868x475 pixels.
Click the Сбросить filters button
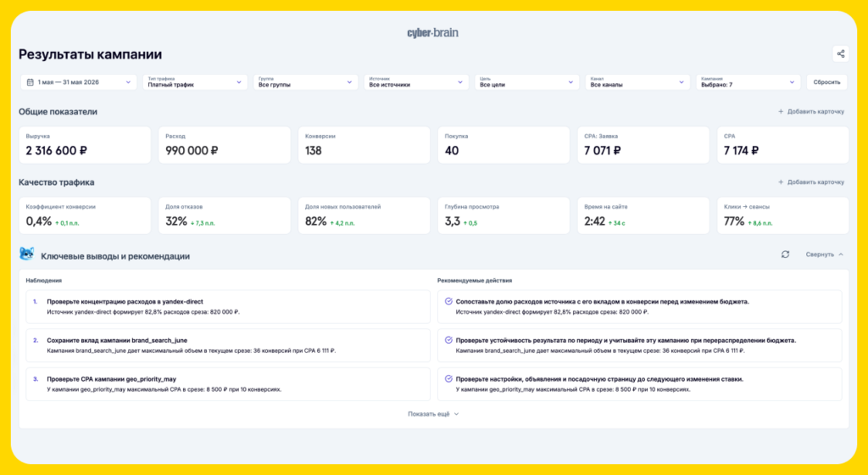(x=826, y=82)
